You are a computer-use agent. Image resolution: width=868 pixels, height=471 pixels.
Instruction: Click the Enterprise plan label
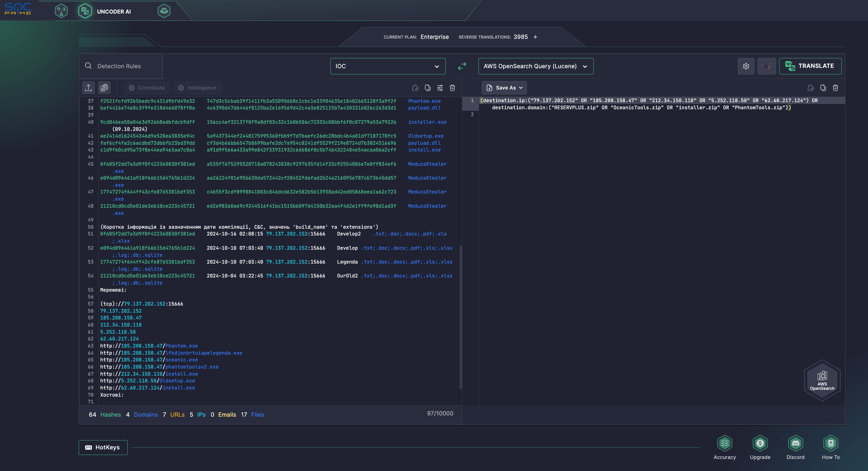pos(434,37)
